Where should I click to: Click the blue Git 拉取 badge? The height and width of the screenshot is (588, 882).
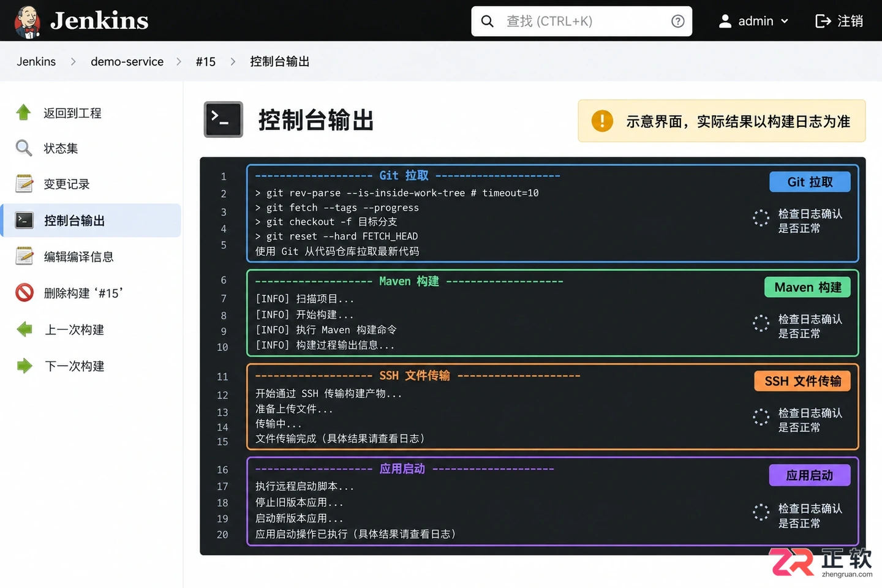coord(810,182)
